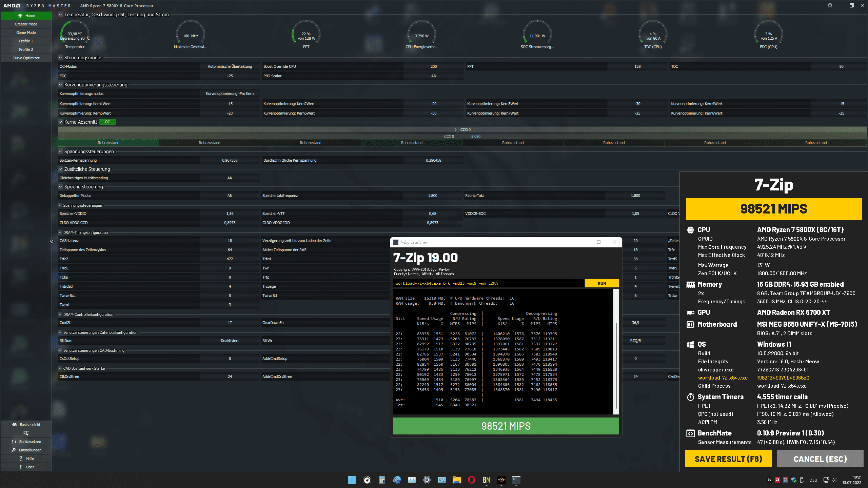Switch to Game Mode profile

[x=26, y=33]
